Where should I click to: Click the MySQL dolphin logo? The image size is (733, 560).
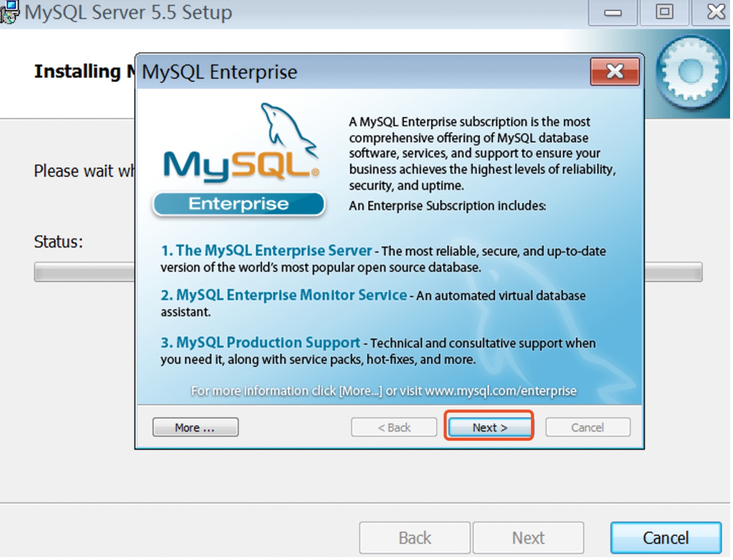pyautogui.click(x=242, y=142)
